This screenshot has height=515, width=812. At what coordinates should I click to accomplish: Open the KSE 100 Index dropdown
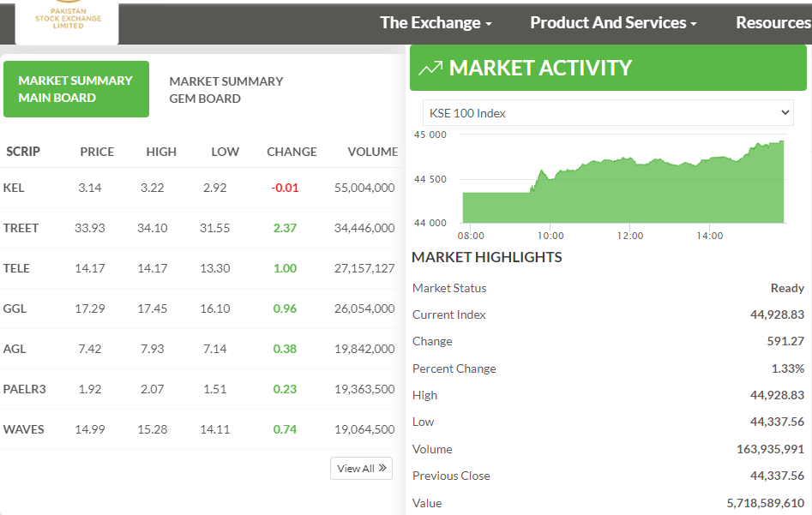[608, 113]
